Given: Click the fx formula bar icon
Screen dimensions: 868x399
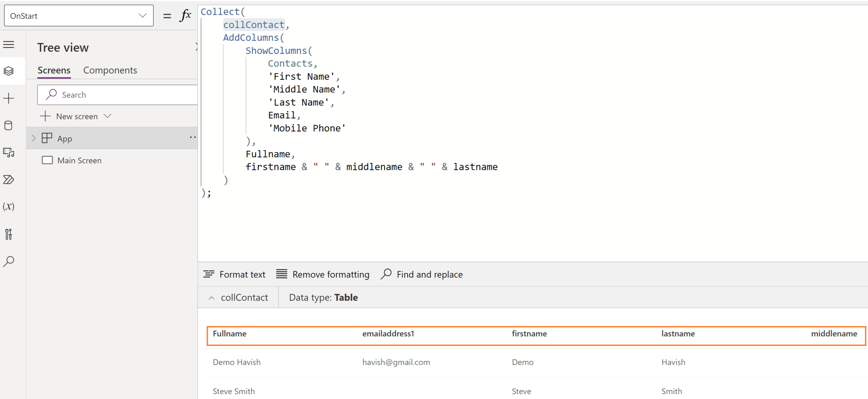Looking at the screenshot, I should click(x=186, y=15).
